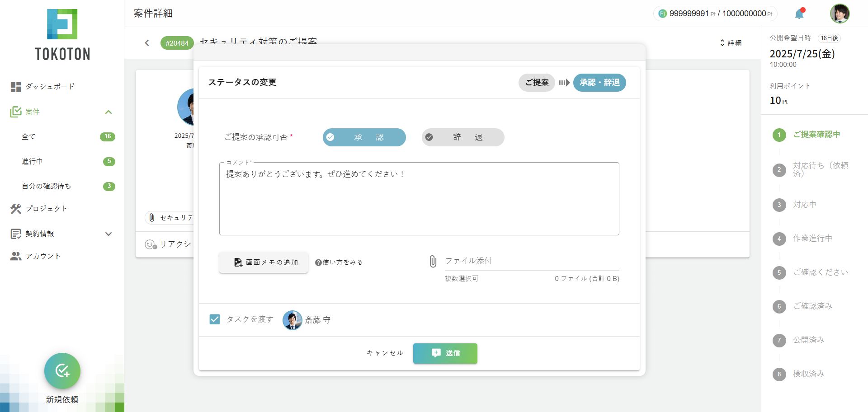Click the 画面メモの追加 button
This screenshot has width=868, height=412.
[264, 262]
